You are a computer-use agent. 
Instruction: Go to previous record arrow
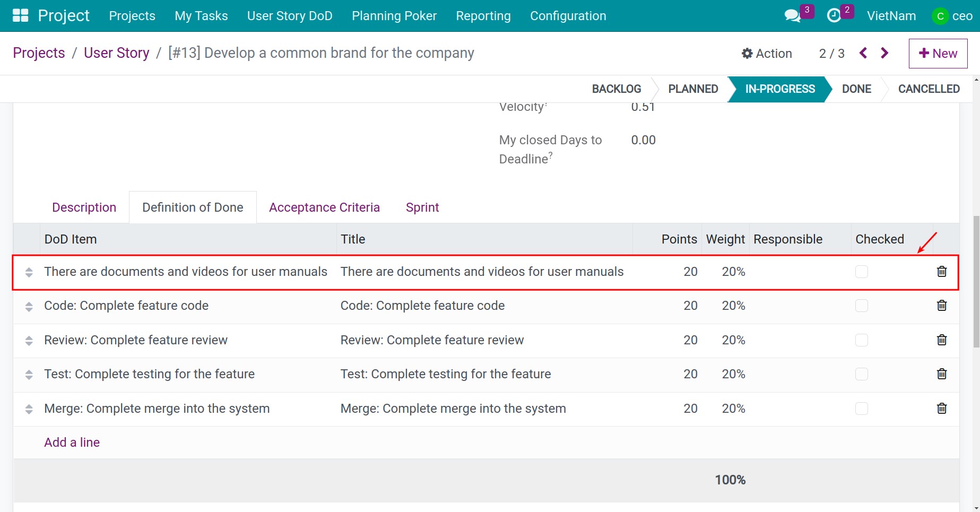pos(863,53)
